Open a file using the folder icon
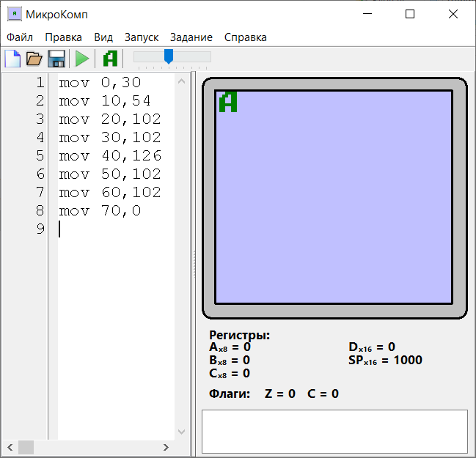 (x=34, y=59)
